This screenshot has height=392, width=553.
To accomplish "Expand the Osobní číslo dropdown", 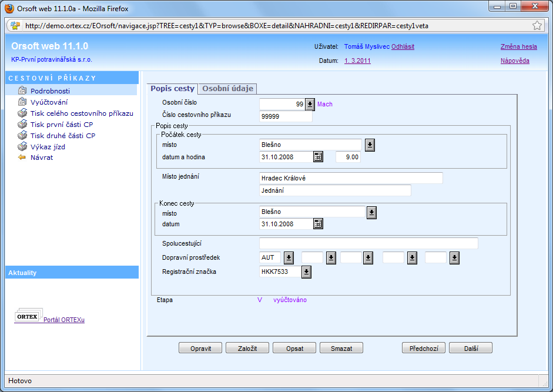I will pos(310,105).
